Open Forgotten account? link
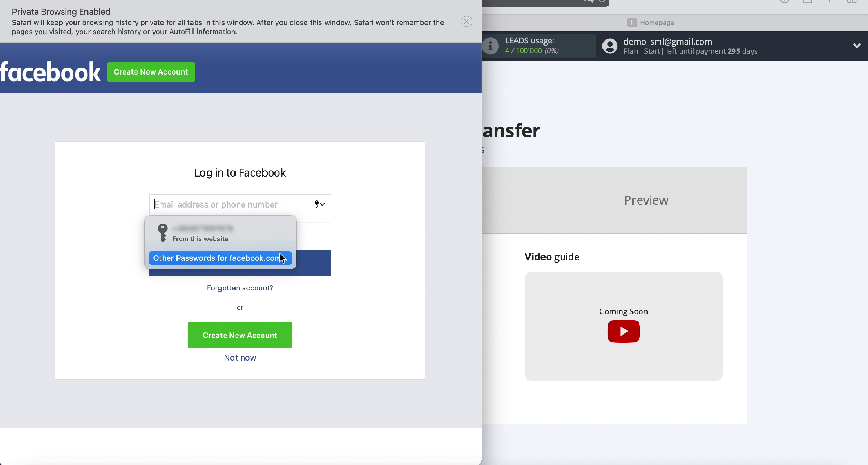The image size is (868, 465). tap(240, 288)
